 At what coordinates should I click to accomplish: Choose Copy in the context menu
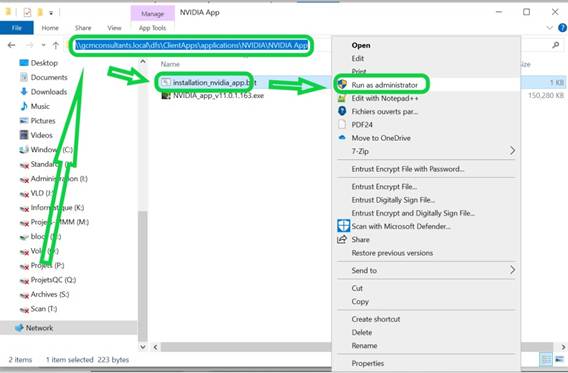[x=360, y=302]
